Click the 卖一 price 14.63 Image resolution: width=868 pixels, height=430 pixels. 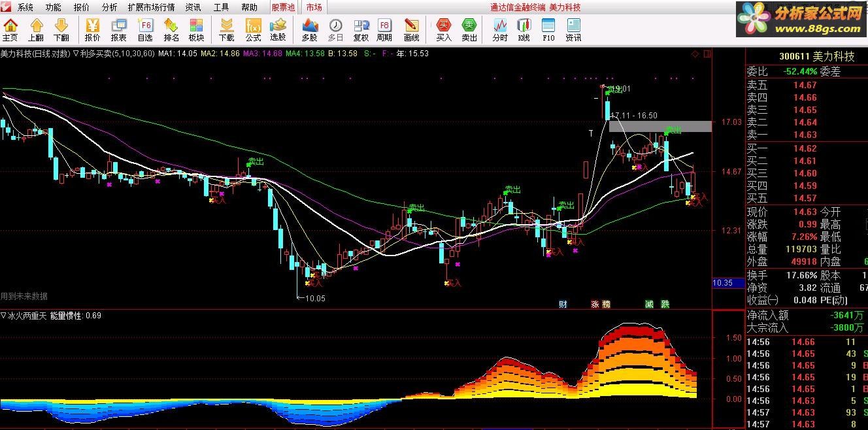(805, 135)
